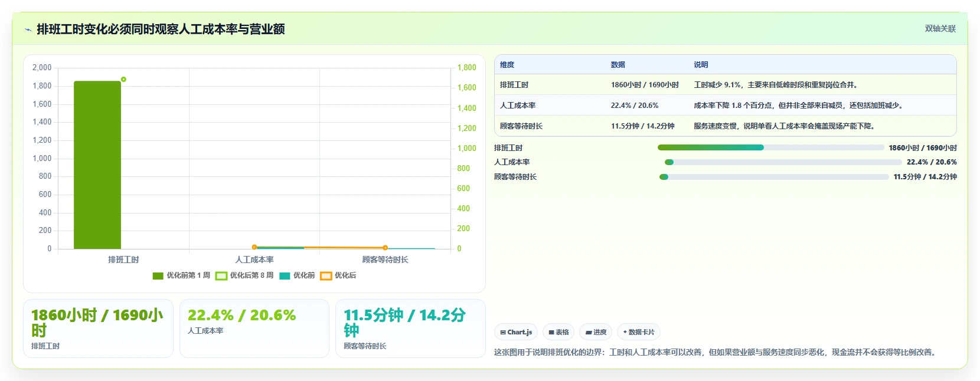The height and width of the screenshot is (381, 980).
Task: Toggle the 优化前第 1 周 legend series
Action: coord(181,275)
